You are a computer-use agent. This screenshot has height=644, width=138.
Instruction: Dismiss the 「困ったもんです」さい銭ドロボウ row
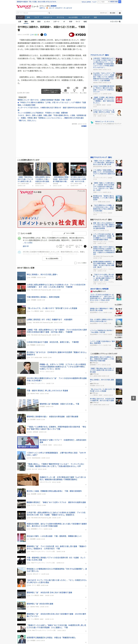click(86, 313)
